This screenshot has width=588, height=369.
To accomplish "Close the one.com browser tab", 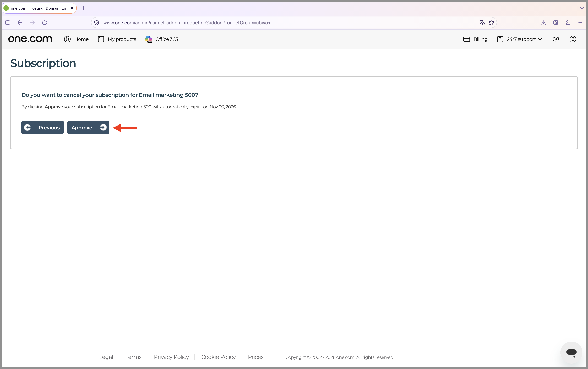I will 72,8.
